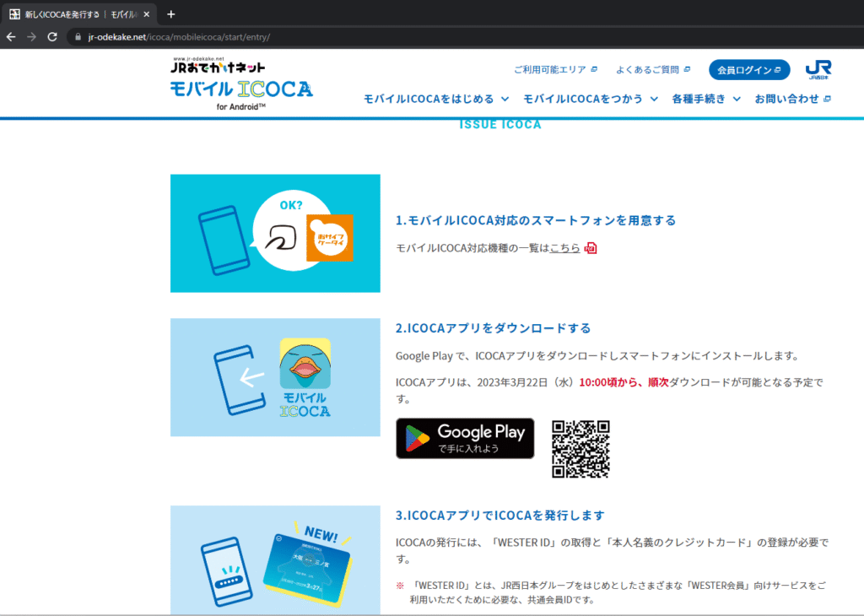Open the よくあるご質問 link
This screenshot has width=864, height=616.
653,69
